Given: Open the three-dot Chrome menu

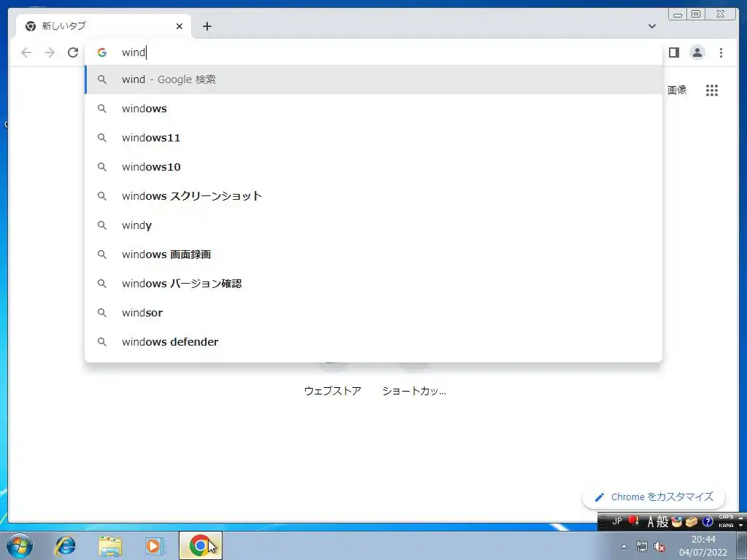Looking at the screenshot, I should (x=721, y=52).
